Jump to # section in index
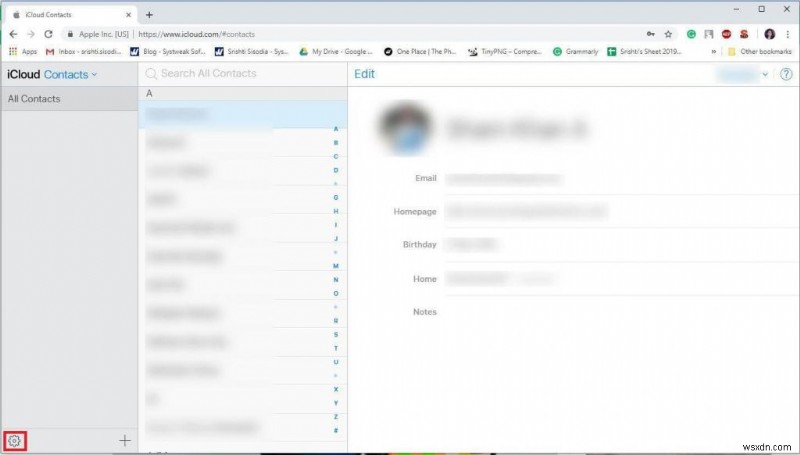800x455 pixels. point(336,431)
